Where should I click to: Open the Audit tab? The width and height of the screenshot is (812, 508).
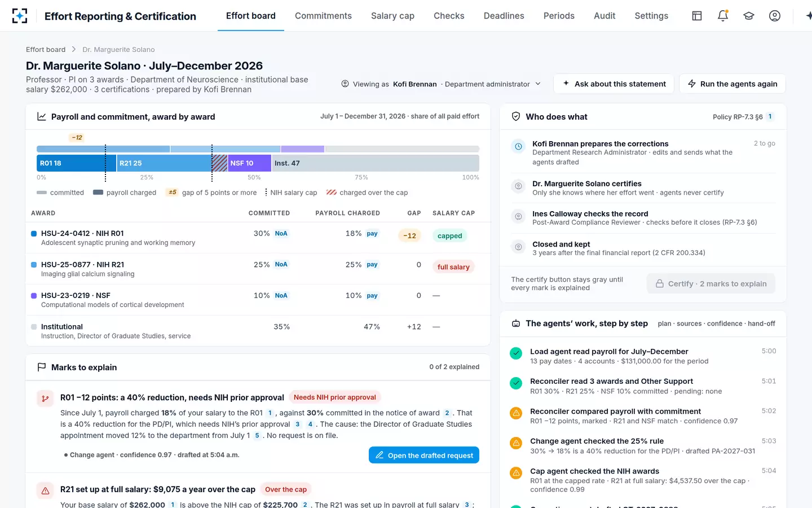(x=604, y=16)
